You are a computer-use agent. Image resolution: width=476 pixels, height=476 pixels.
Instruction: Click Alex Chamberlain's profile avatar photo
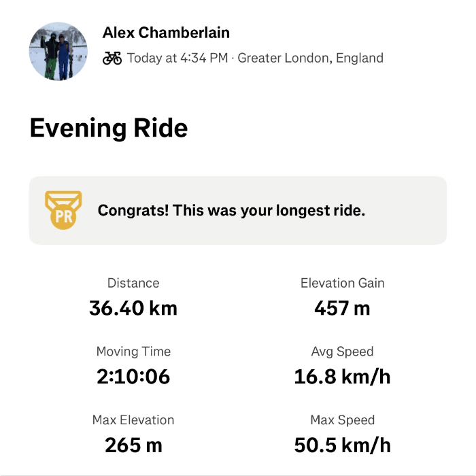(58, 51)
